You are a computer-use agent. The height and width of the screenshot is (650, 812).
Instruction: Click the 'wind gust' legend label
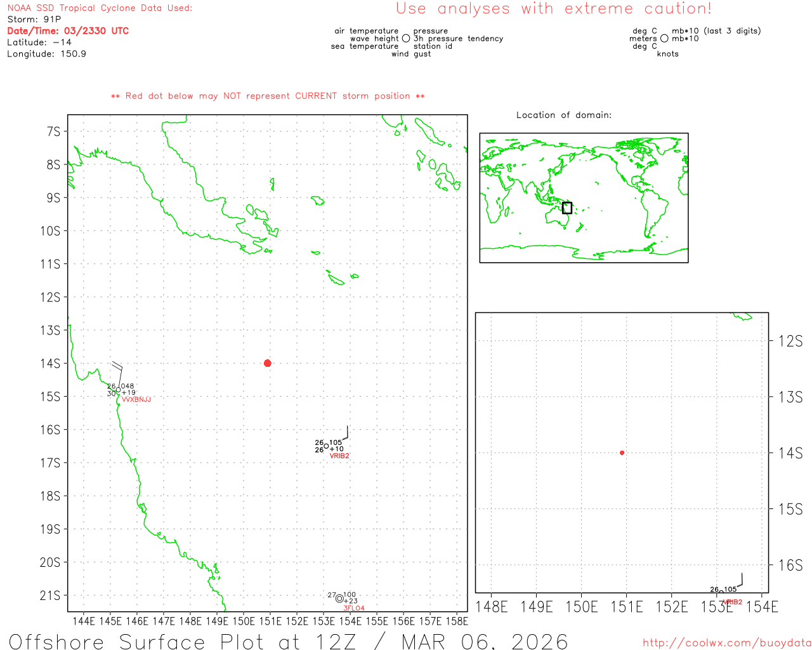coord(411,53)
